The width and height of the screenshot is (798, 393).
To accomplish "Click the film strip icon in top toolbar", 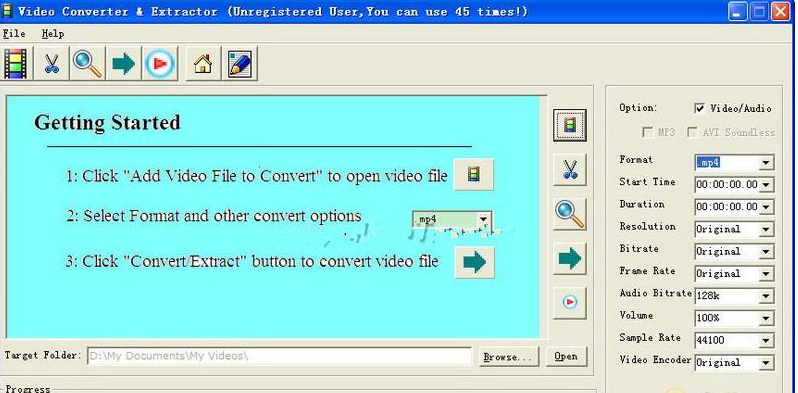I will point(16,64).
